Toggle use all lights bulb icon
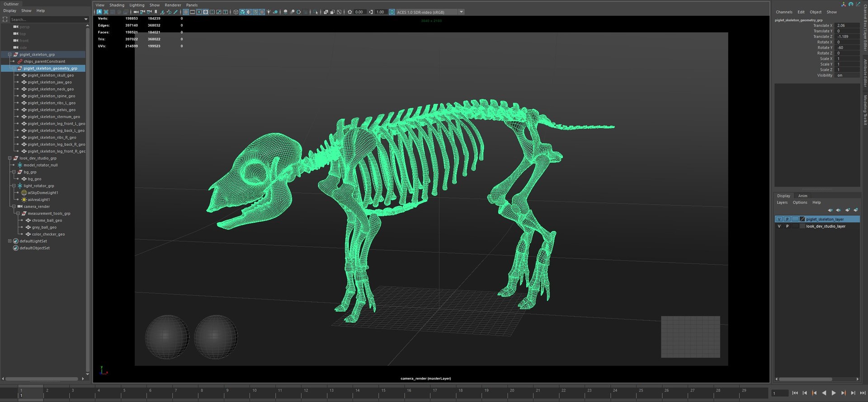 click(269, 12)
